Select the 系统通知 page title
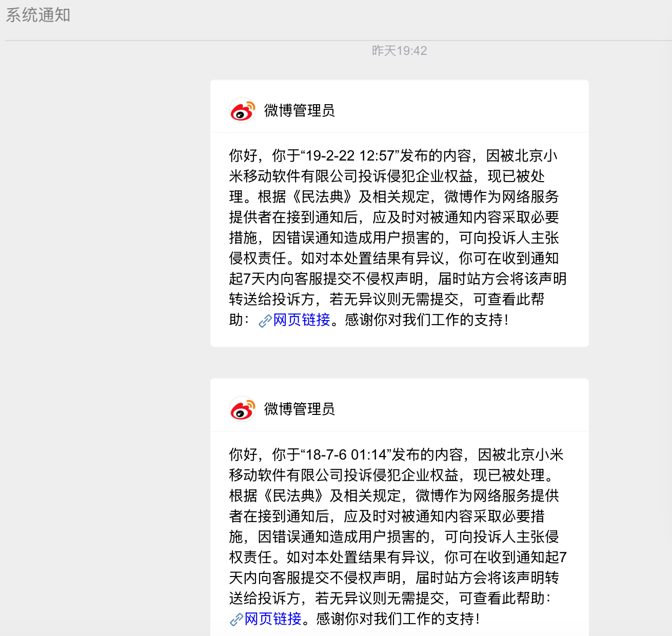This screenshot has height=636, width=672. click(37, 16)
